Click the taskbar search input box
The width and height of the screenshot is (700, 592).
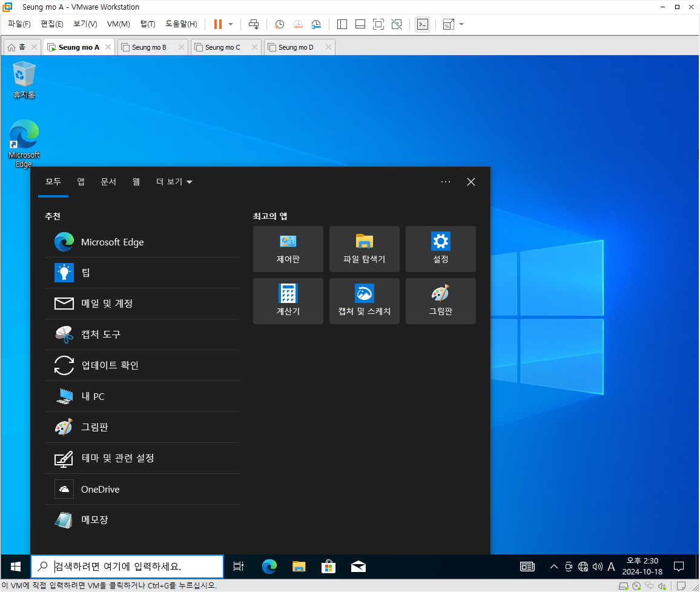[127, 567]
